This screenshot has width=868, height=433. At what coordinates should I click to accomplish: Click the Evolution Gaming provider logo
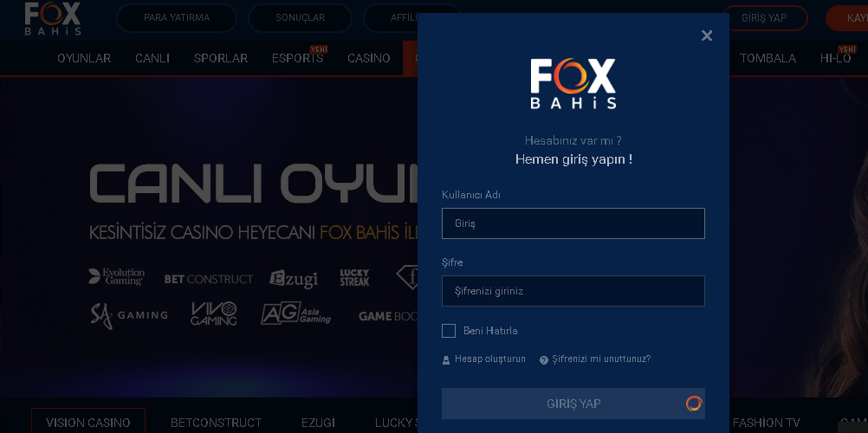(116, 276)
